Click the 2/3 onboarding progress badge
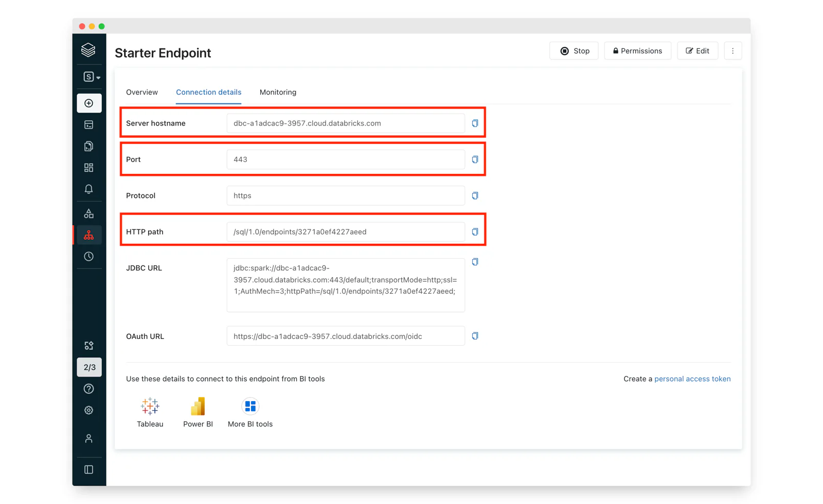 (90, 367)
